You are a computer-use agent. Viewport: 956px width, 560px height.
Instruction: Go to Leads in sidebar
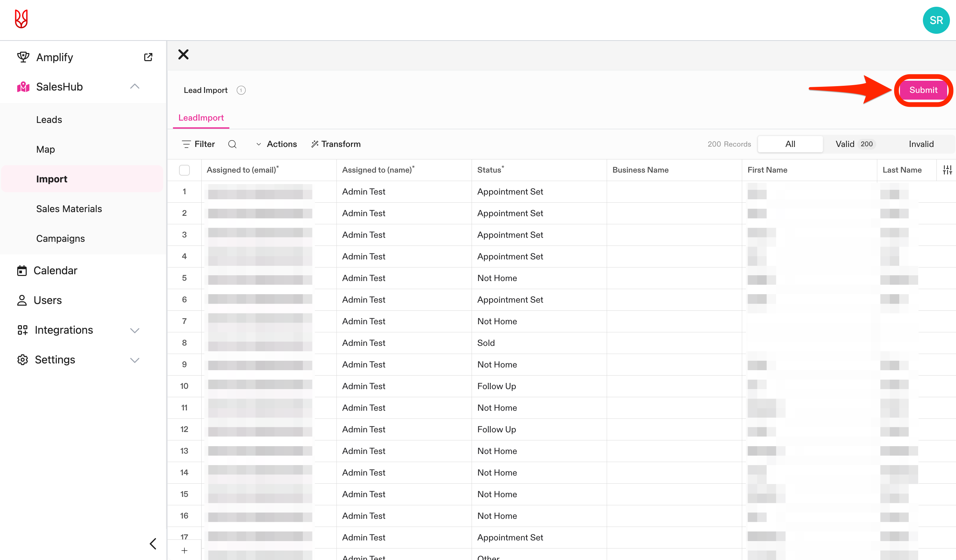pos(49,120)
